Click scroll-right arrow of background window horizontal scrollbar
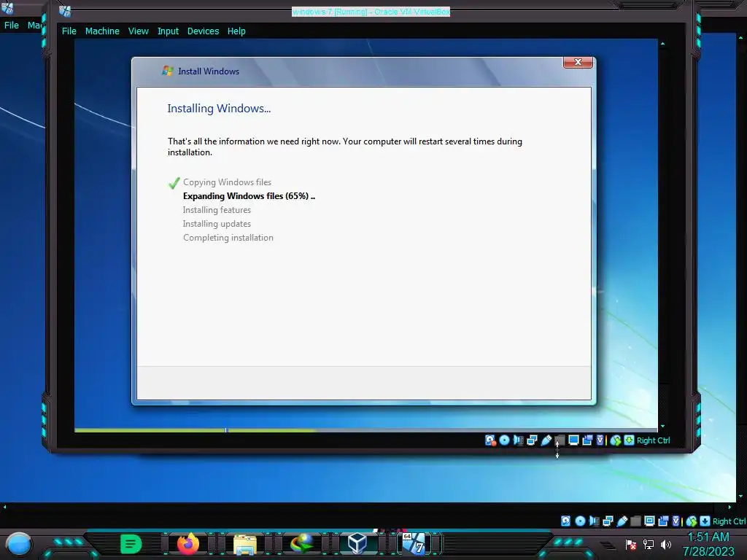The image size is (747, 560). click(x=729, y=507)
